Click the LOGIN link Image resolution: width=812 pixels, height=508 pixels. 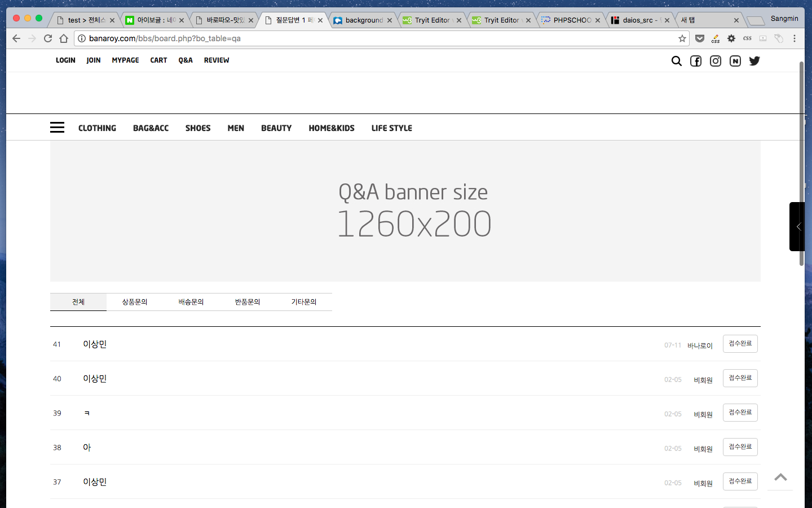tap(65, 60)
